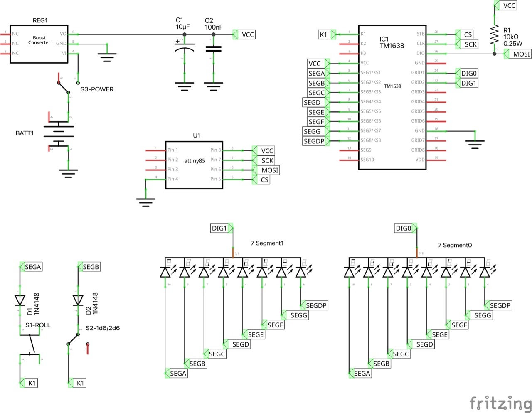
Task: Click the SEGDP label under 7 Segment1
Action: 315,305
